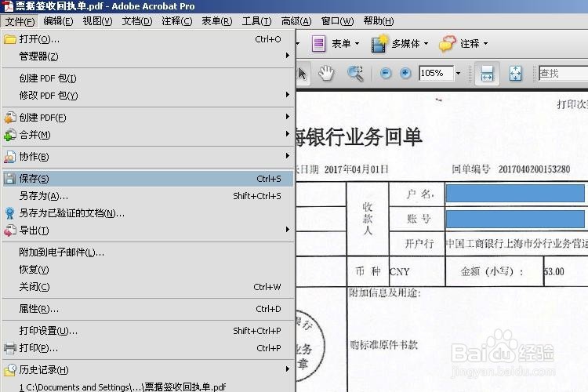The height and width of the screenshot is (392, 588).
Task: Click the Acrobat icon in title bar
Action: pyautogui.click(x=8, y=6)
